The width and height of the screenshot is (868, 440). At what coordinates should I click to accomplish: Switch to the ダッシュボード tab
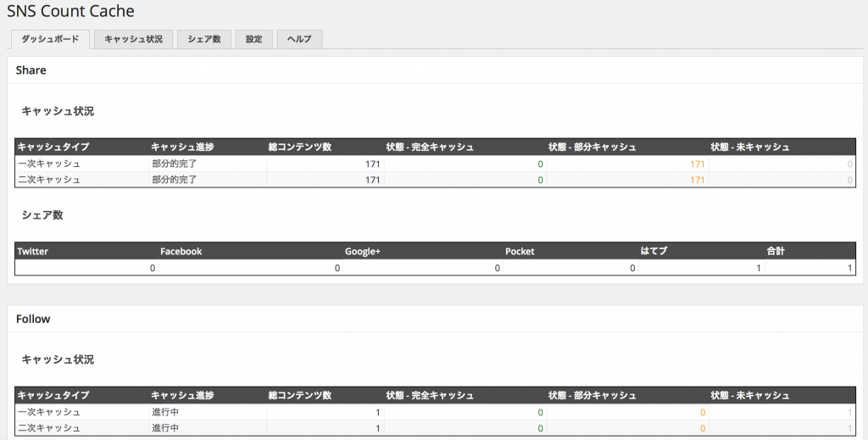point(49,39)
